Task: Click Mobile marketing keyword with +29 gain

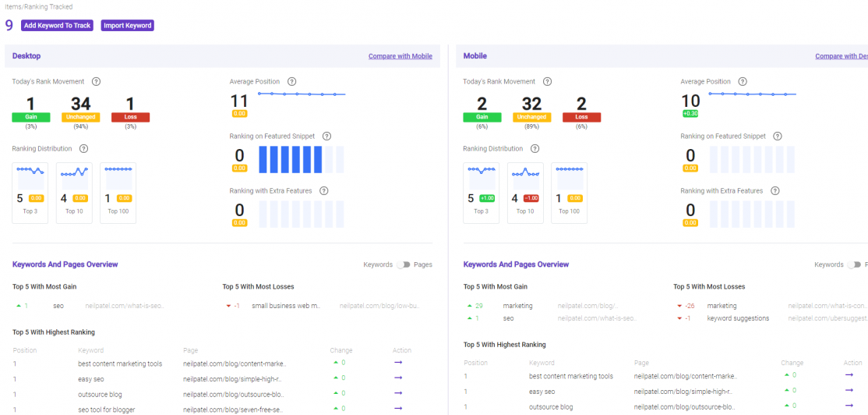Action: point(517,305)
